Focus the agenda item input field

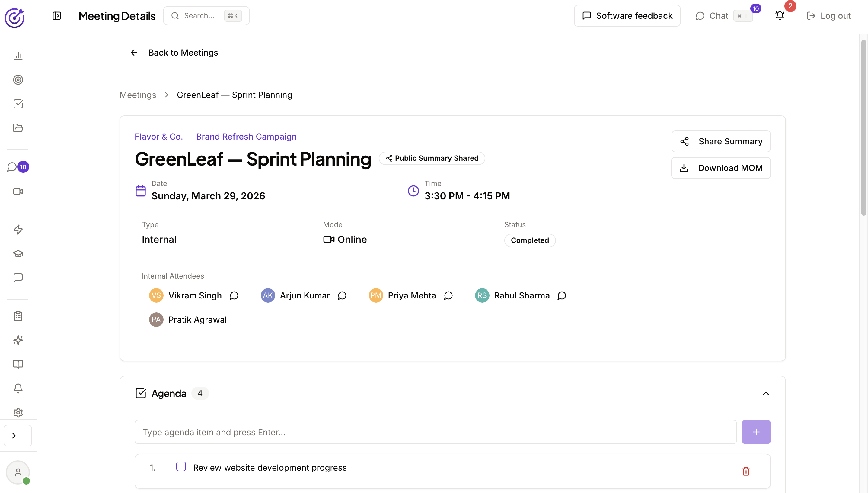tap(435, 432)
